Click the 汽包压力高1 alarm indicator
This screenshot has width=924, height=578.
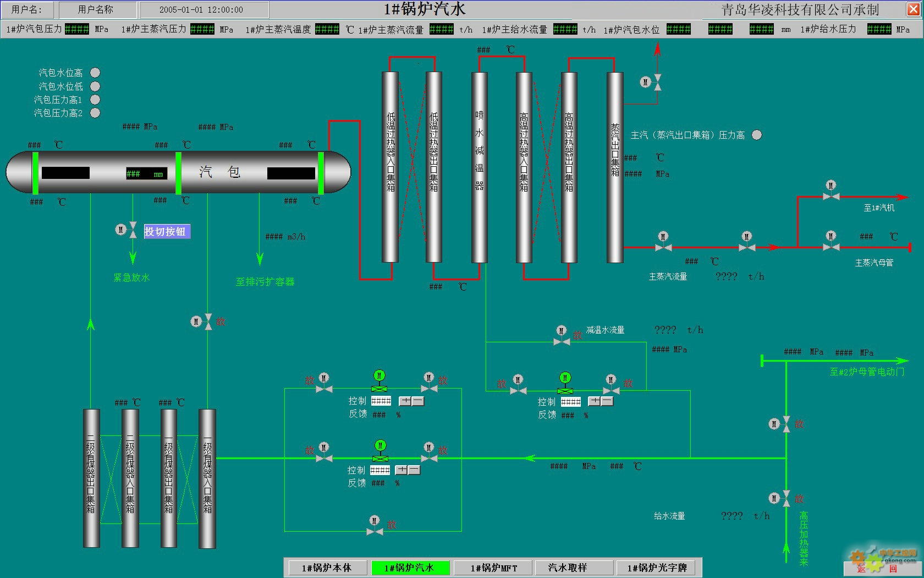[x=95, y=100]
